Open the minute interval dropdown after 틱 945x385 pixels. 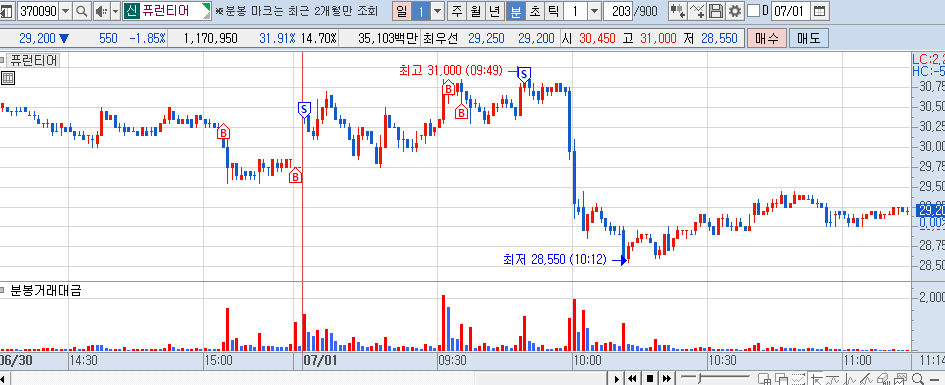(594, 10)
